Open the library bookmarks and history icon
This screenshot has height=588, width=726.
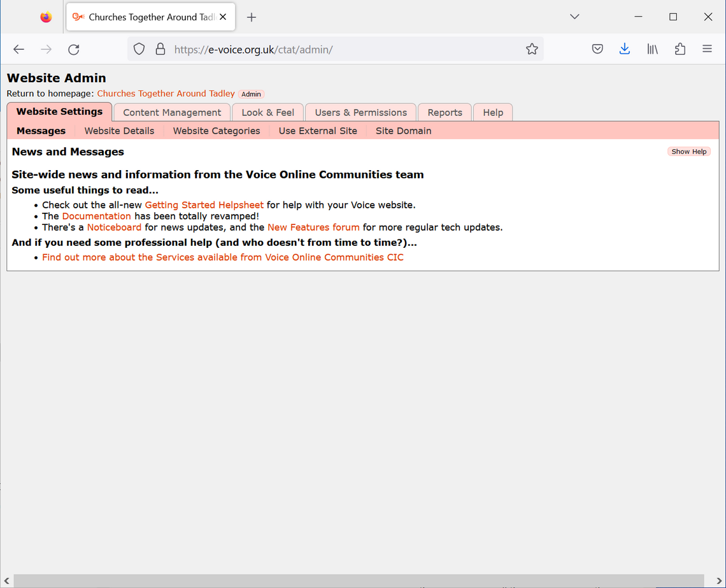[x=652, y=49]
